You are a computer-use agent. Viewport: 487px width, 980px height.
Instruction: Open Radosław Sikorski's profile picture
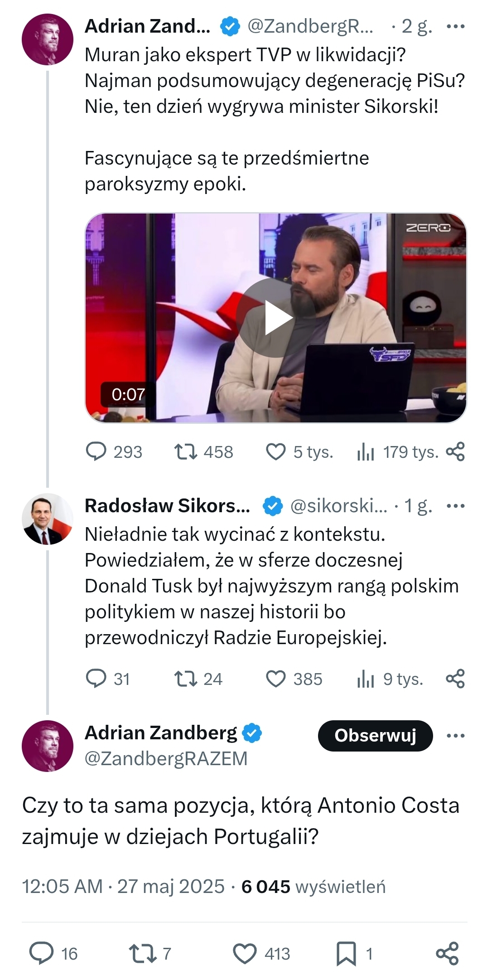[48, 519]
